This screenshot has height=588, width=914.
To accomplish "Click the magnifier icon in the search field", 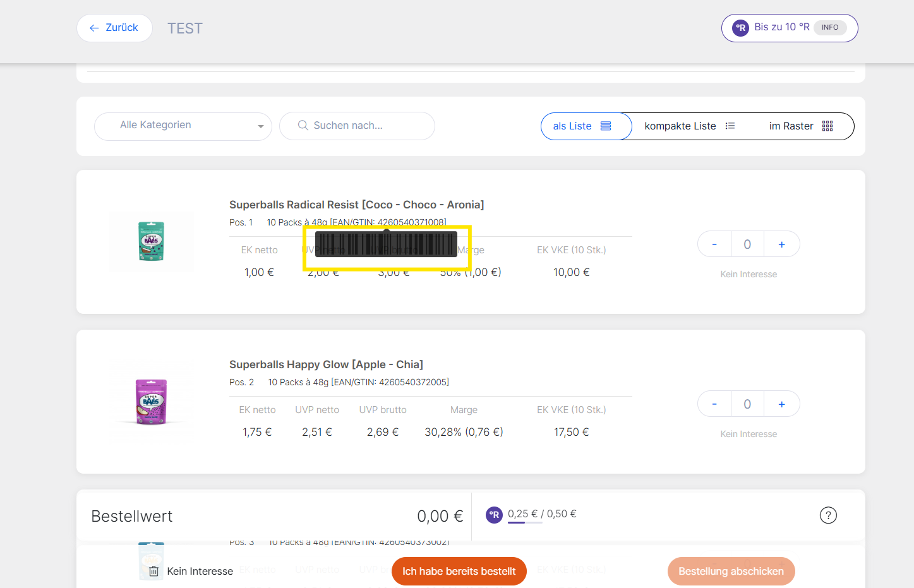I will pos(303,126).
